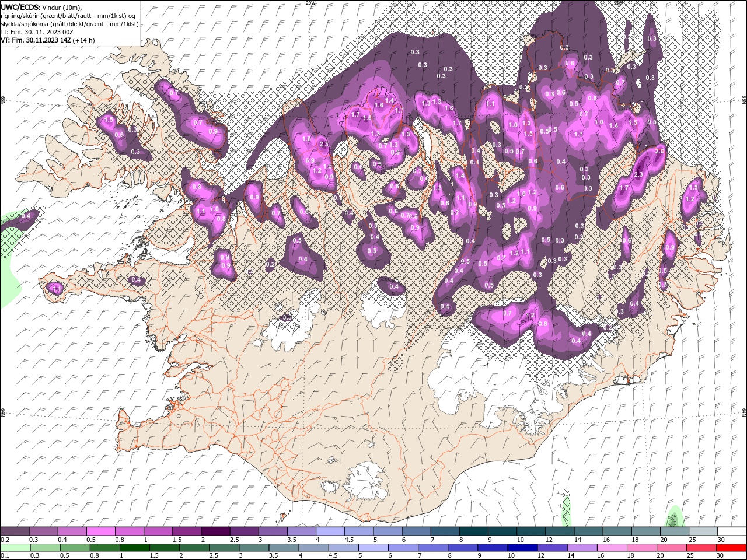747x560 pixels.
Task: Select the pale green lower swatch labeled 0.1
Action: coord(15,548)
